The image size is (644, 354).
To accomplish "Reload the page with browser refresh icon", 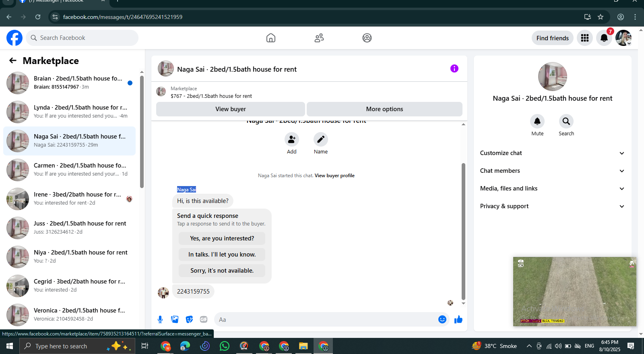I will click(x=38, y=17).
